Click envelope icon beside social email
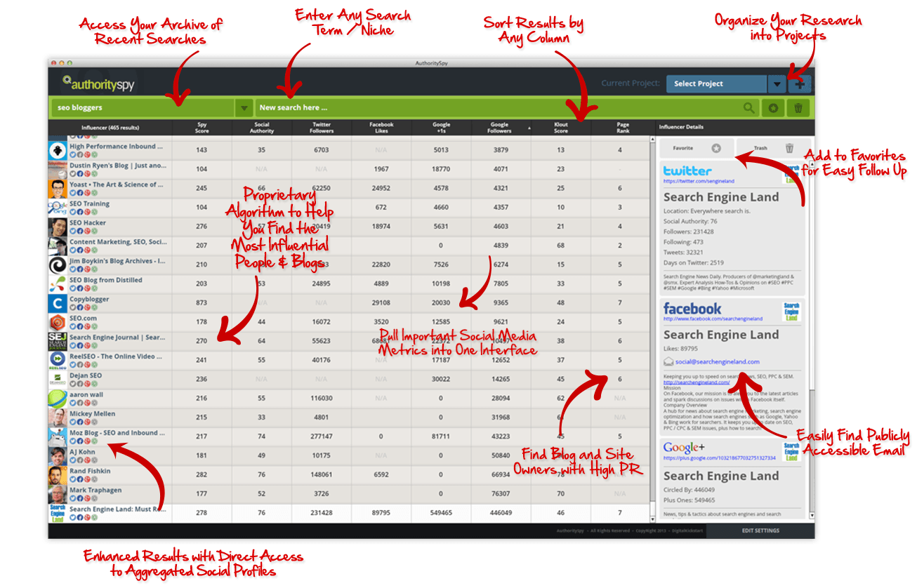The image size is (917, 588). (668, 361)
